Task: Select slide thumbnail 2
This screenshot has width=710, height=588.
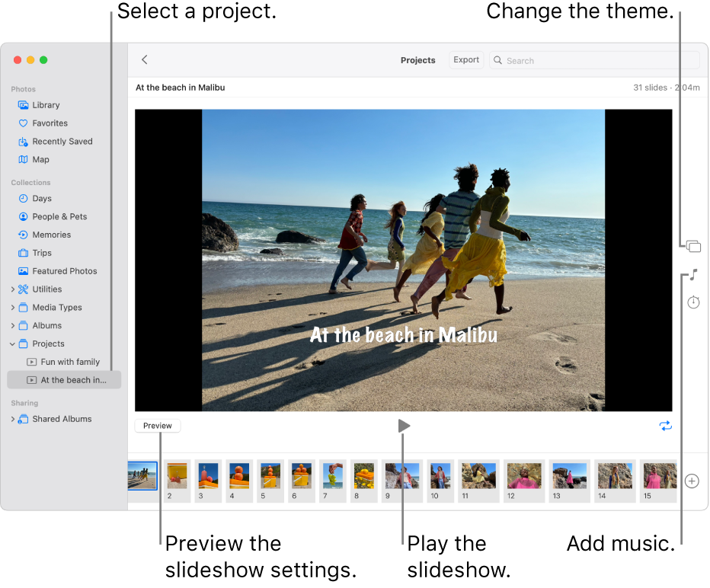Action: [x=177, y=481]
